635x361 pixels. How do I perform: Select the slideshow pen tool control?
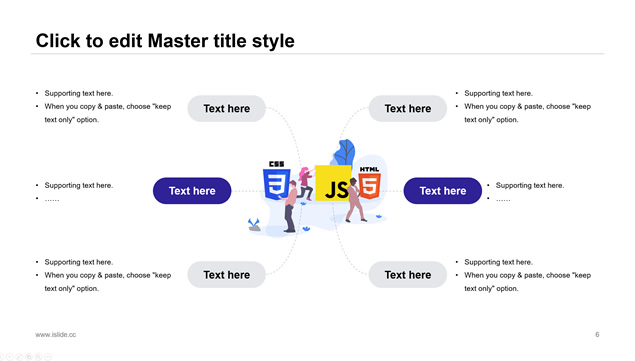pyautogui.click(x=19, y=357)
